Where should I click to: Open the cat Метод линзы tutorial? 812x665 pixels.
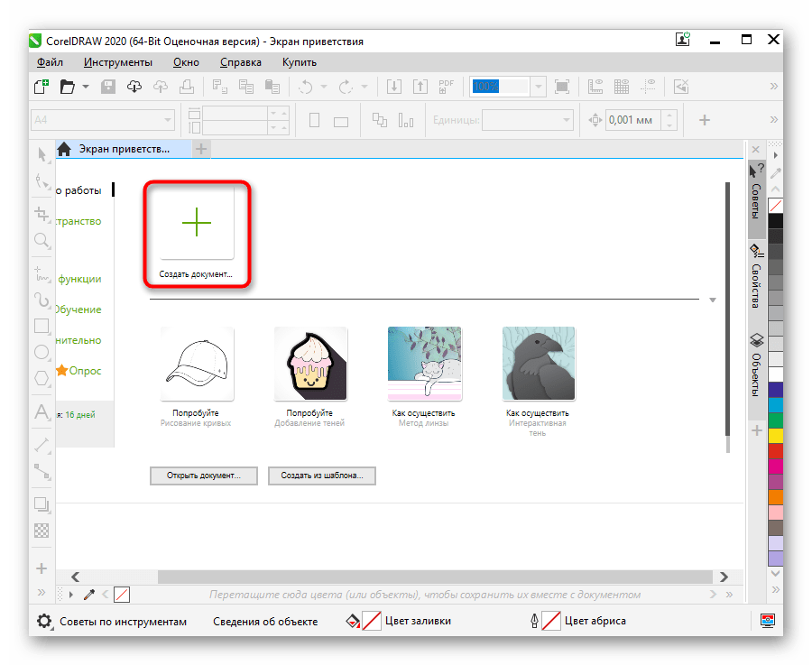click(x=425, y=364)
